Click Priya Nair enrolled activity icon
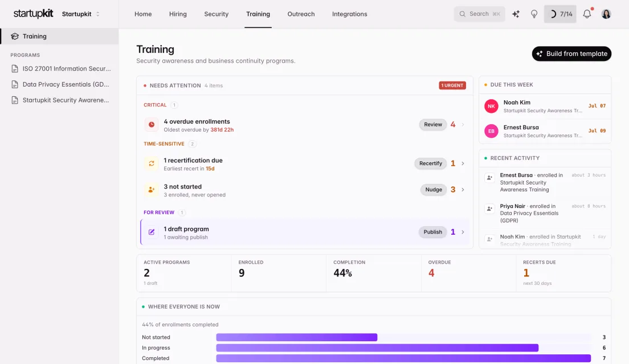Screen dimensions: 629x364 pyautogui.click(x=489, y=208)
